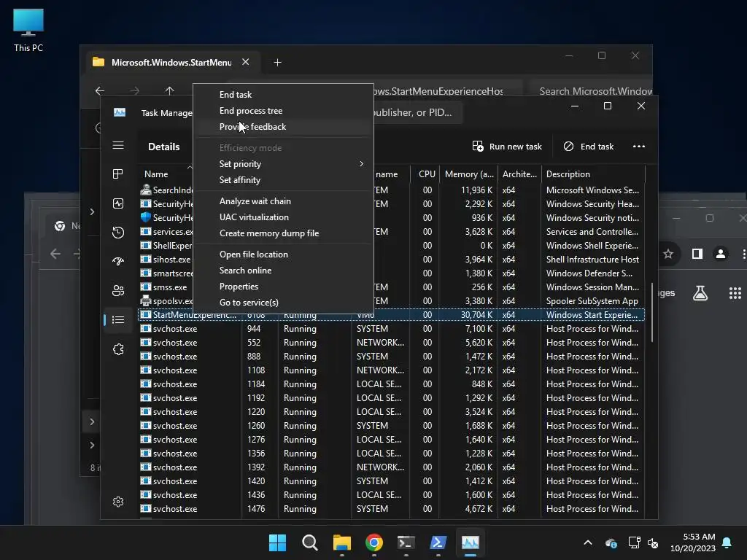Screen dimensions: 747x560
Task: Select Set affinity in context menu
Action: pos(284,180)
